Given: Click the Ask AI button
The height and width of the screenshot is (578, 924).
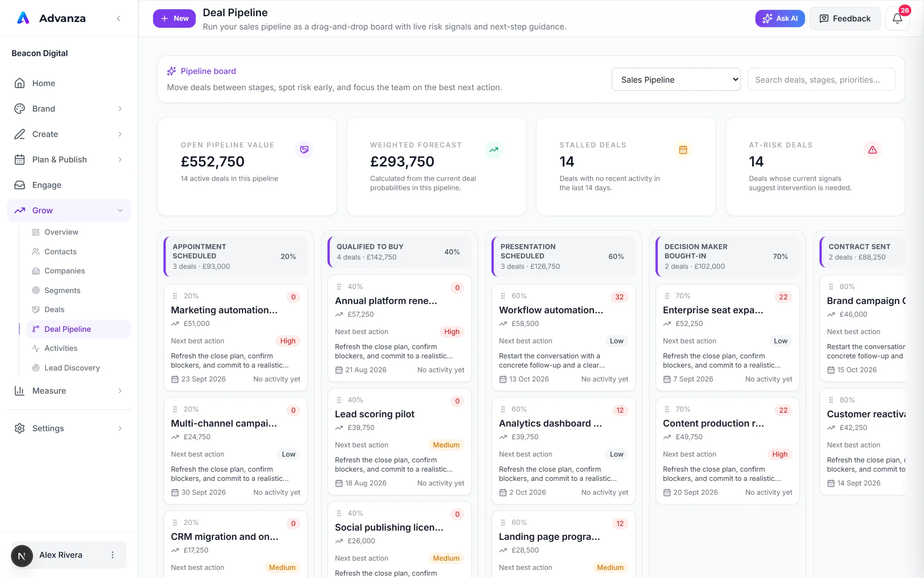Looking at the screenshot, I should click(x=780, y=18).
